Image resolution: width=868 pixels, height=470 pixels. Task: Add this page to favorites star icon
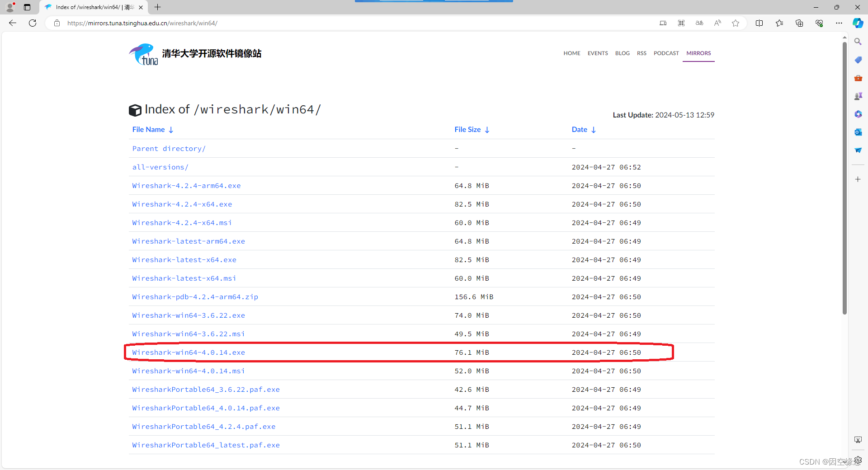(x=736, y=23)
